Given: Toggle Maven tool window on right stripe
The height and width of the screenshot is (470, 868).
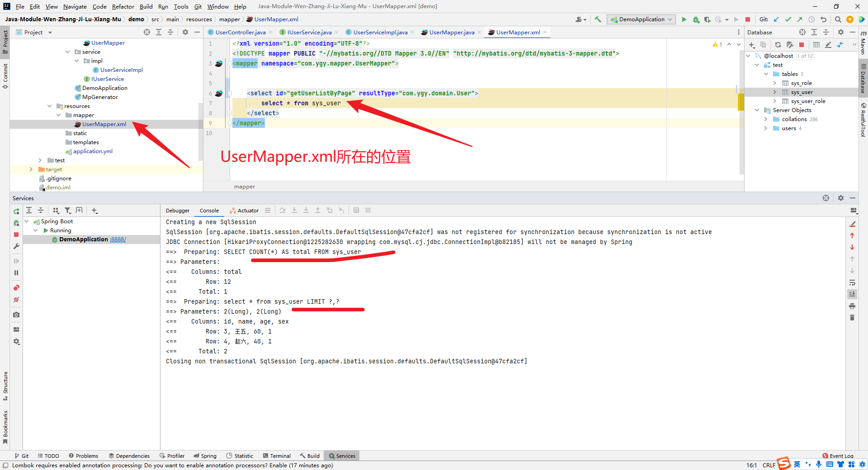Looking at the screenshot, I should pyautogui.click(x=863, y=42).
